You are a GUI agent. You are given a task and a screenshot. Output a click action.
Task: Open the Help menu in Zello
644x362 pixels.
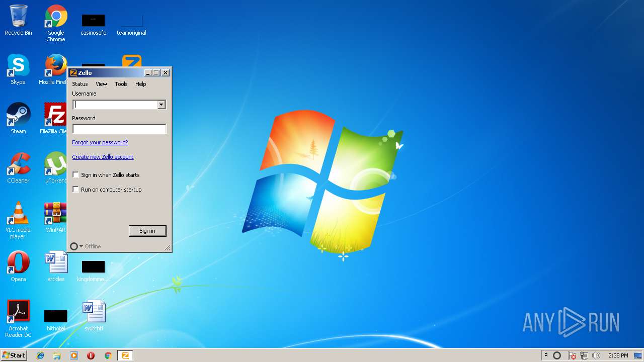(141, 84)
